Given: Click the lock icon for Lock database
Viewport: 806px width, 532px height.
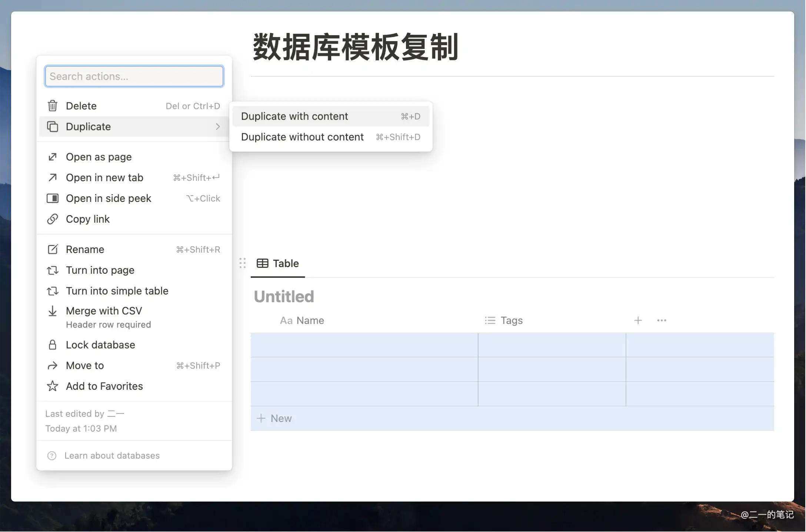Looking at the screenshot, I should tap(53, 345).
